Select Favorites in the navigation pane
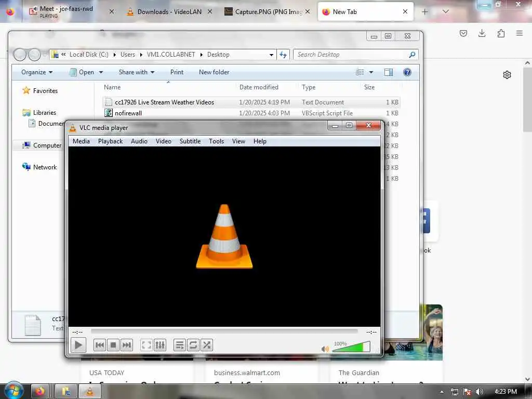Viewport: 532px width, 399px height. click(x=45, y=91)
